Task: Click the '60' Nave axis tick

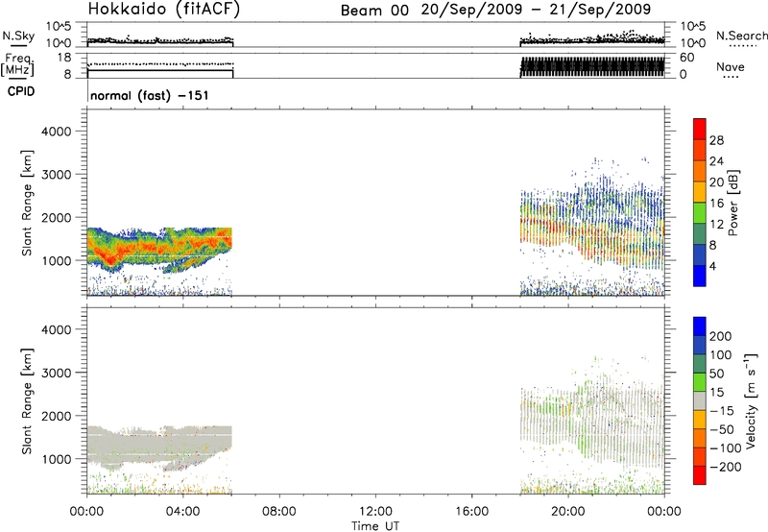Action: [687, 58]
